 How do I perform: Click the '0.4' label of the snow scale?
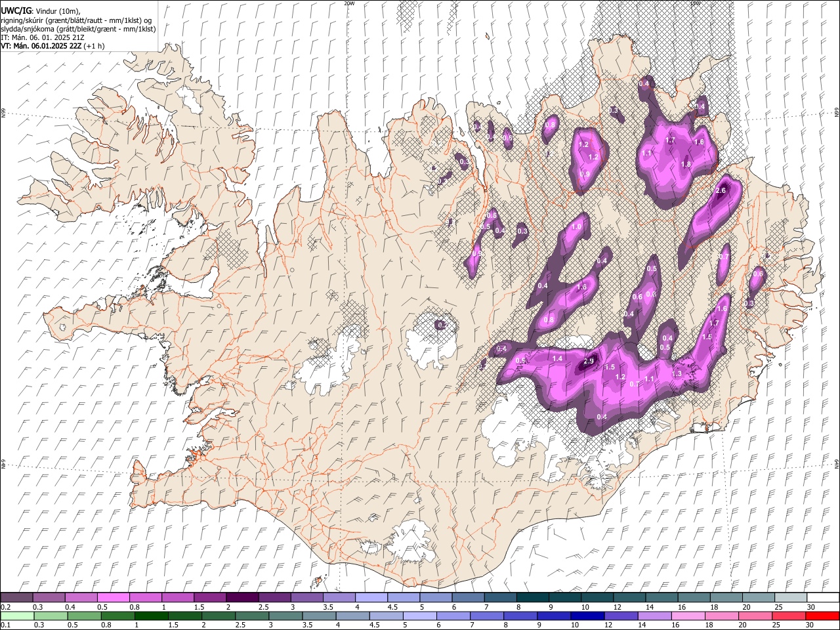click(70, 607)
